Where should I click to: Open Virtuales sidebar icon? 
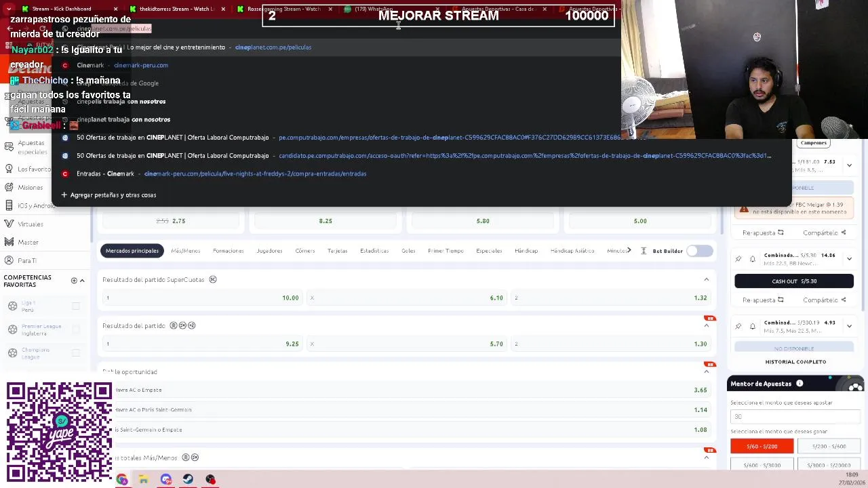tap(9, 224)
